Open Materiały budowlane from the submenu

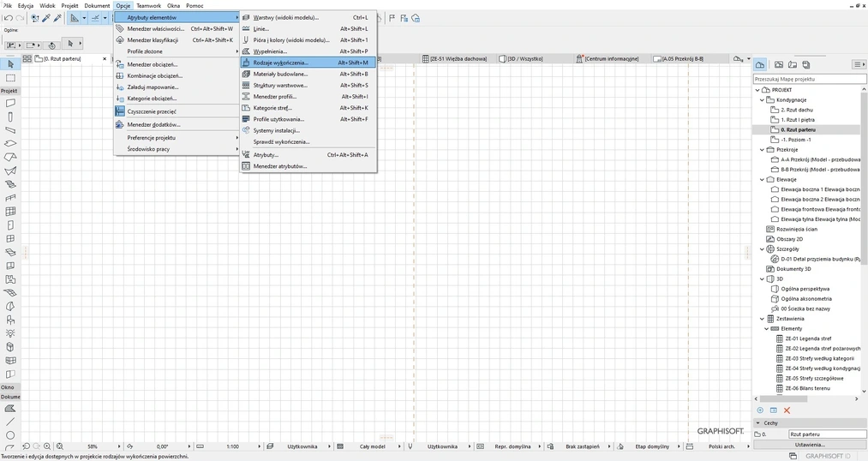click(280, 74)
